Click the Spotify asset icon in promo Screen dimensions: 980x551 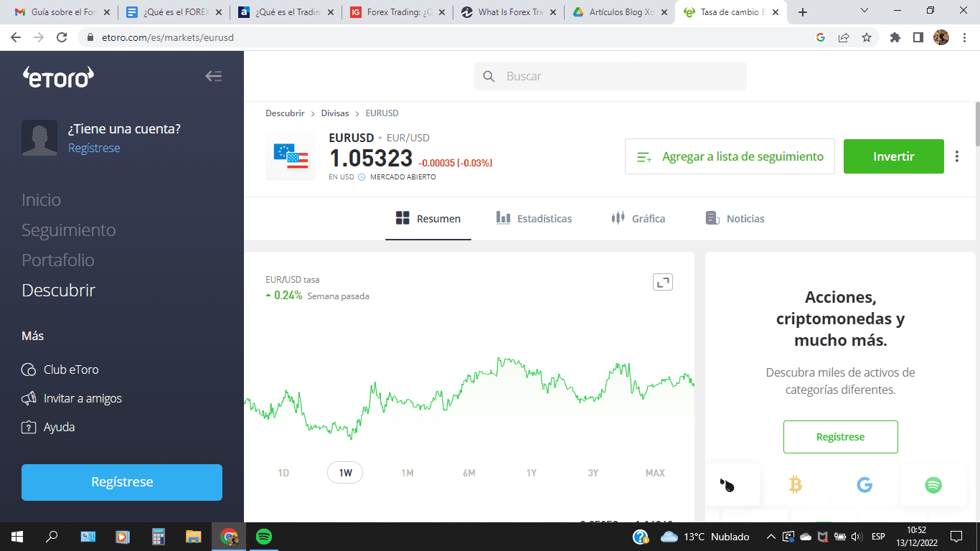(933, 486)
